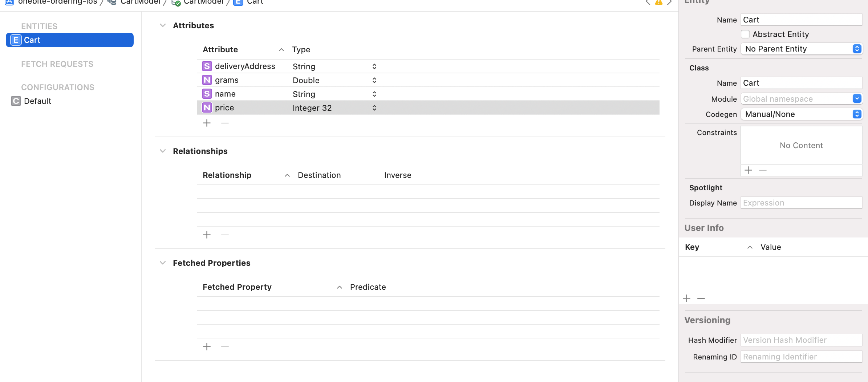Click the Integer 32 type value

pos(312,108)
